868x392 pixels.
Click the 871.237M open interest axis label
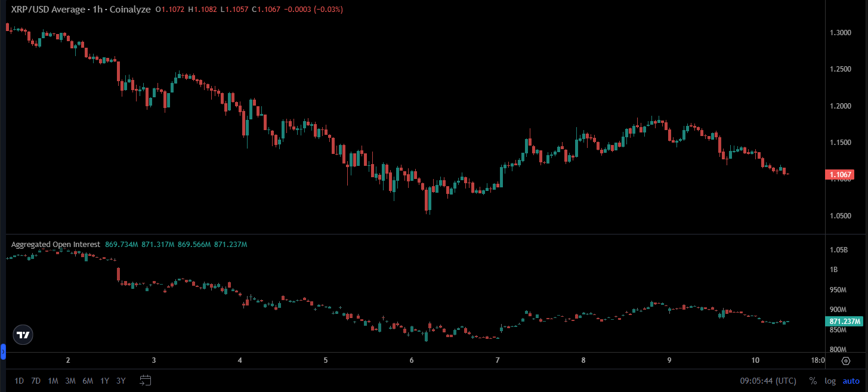845,322
